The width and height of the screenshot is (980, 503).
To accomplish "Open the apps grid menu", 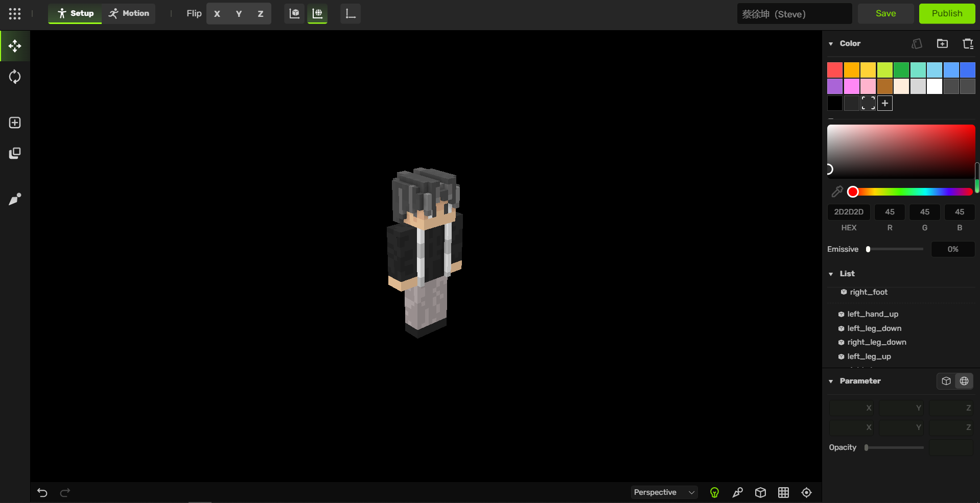I will click(15, 14).
